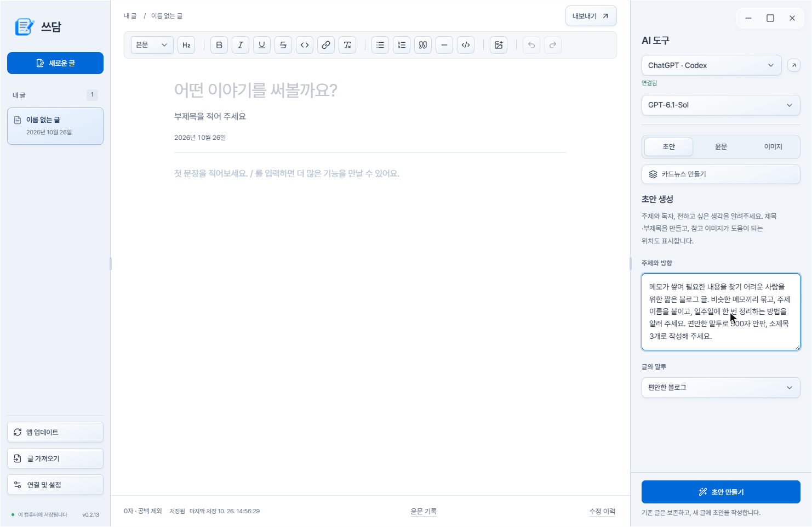Expand the GPT-6.1-Sol model dropdown
Viewport: 812px width, 527px height.
coord(721,105)
